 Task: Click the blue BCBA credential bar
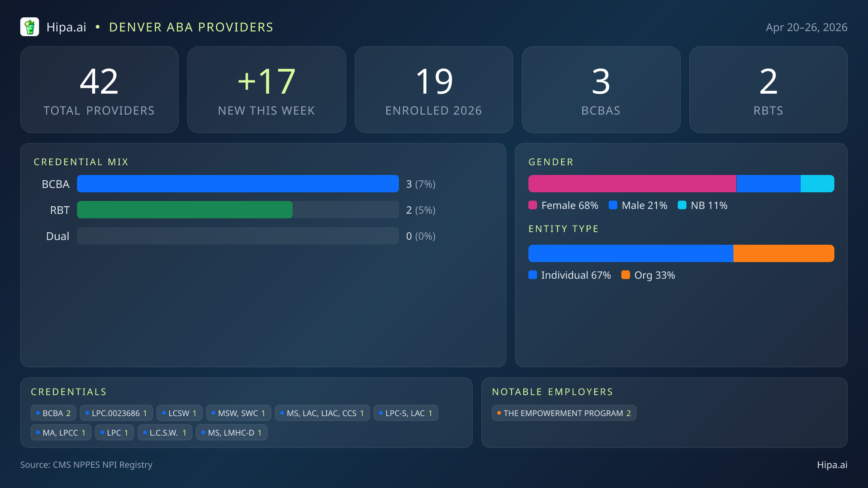click(x=238, y=184)
